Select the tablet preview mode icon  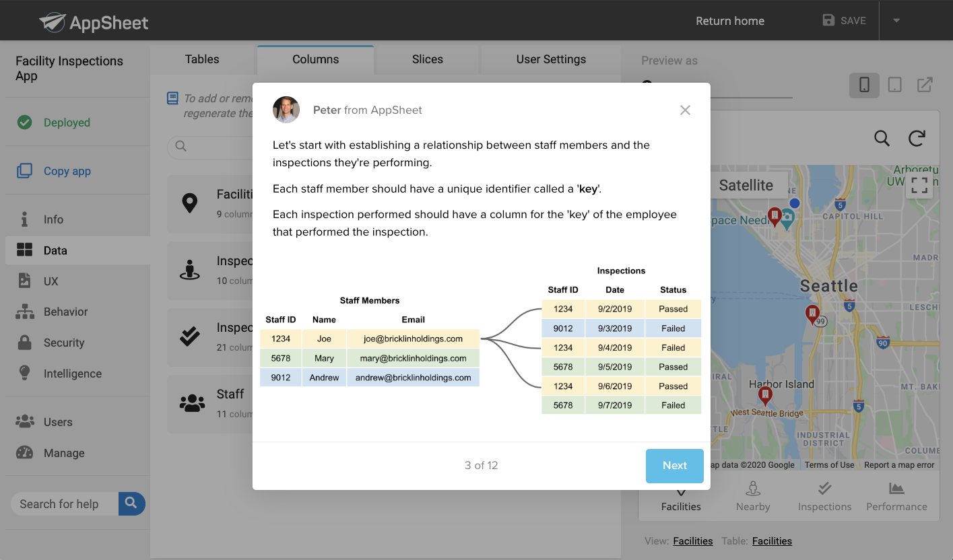894,85
